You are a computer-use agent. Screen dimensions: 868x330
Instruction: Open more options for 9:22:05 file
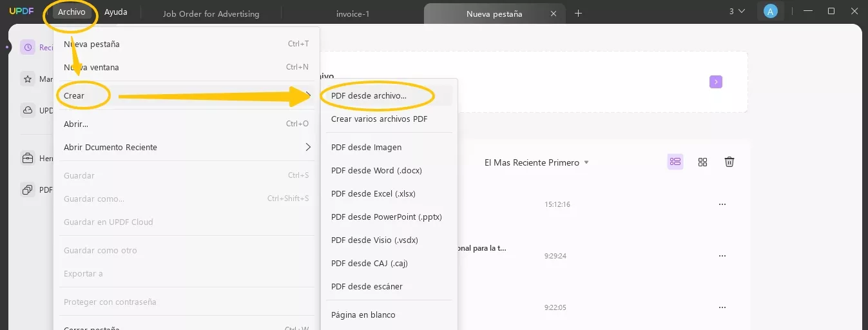(722, 307)
